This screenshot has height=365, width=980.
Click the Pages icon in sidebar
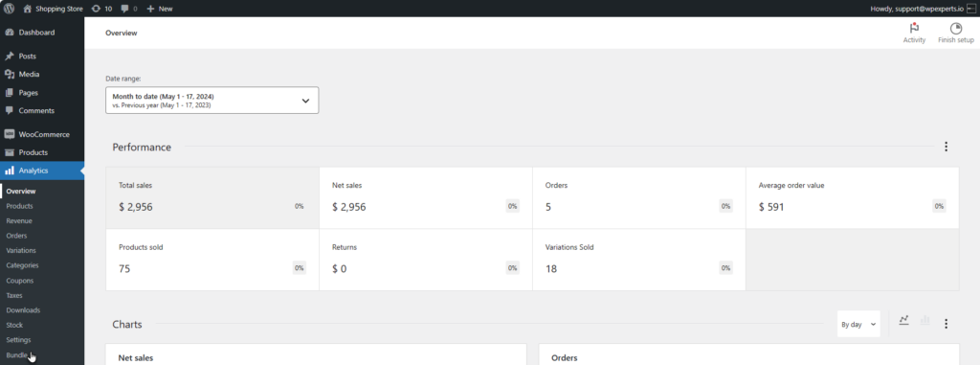click(10, 93)
